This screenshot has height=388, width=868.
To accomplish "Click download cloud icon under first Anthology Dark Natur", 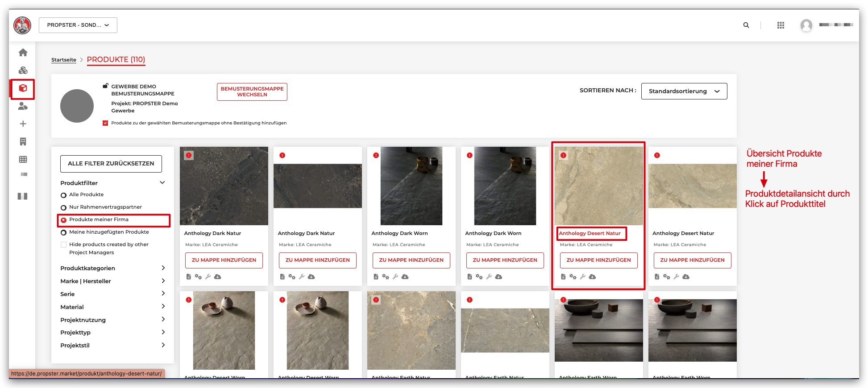I will tap(217, 277).
